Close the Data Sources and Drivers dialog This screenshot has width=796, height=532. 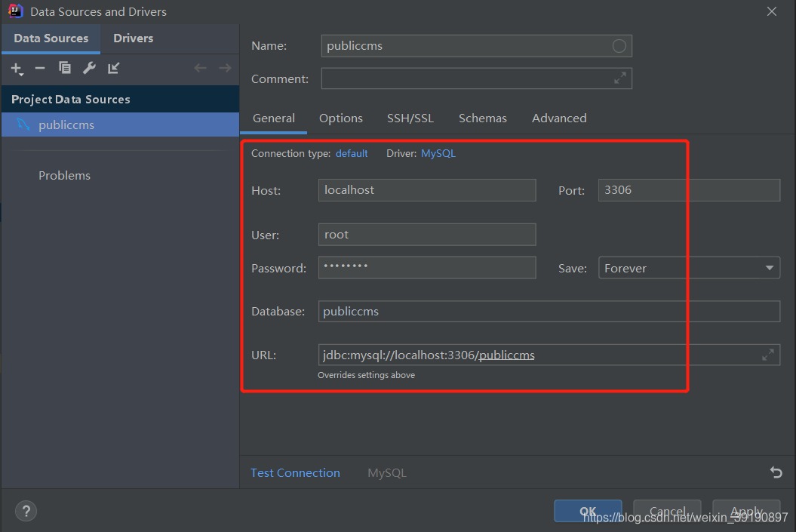(772, 11)
